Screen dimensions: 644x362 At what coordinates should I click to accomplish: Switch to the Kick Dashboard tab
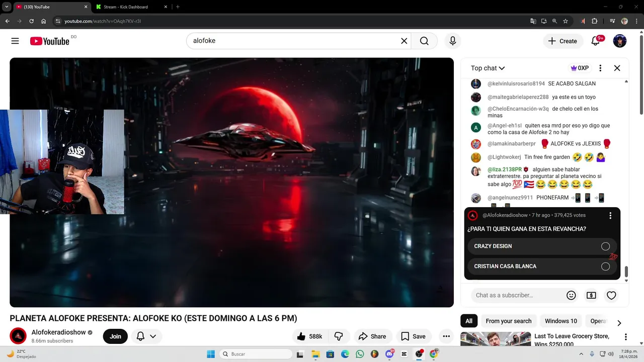coord(132,7)
